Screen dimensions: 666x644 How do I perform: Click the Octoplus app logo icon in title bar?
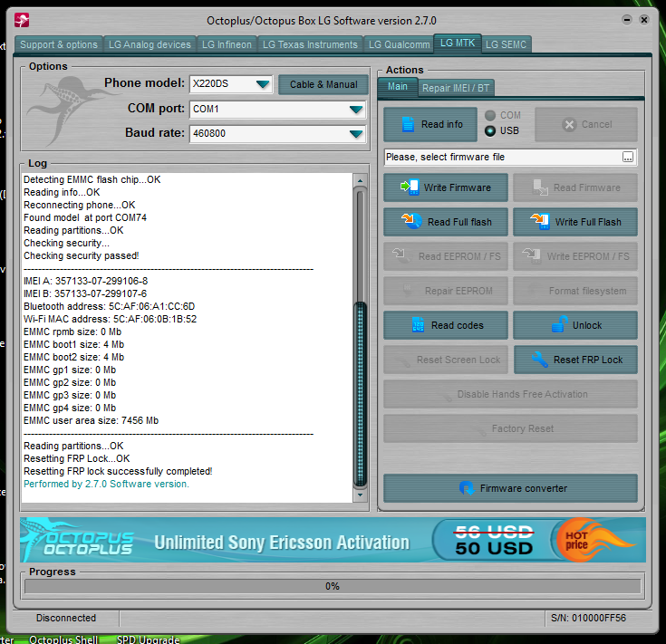coord(22,20)
